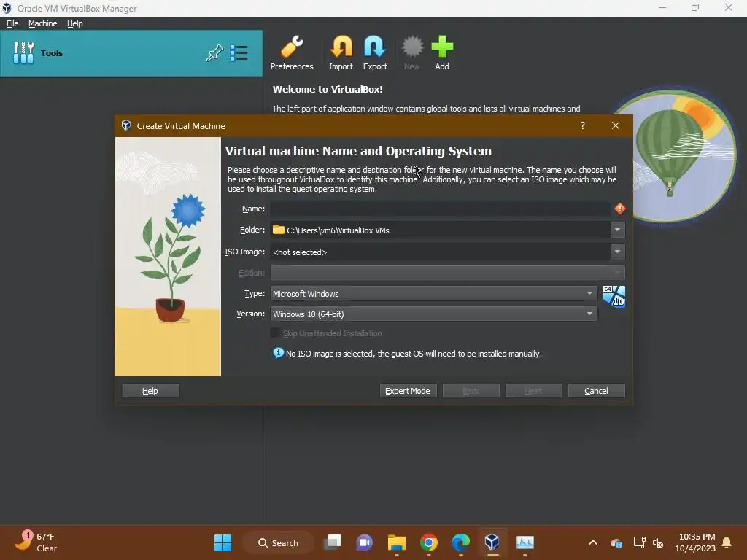This screenshot has height=560, width=747.
Task: Open Windows Start menu
Action: tap(222, 542)
